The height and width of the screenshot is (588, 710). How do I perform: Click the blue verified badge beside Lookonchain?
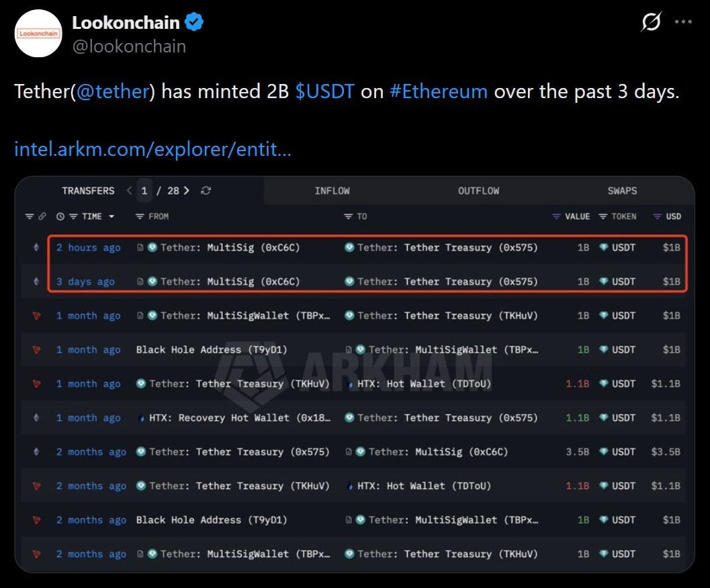[194, 23]
